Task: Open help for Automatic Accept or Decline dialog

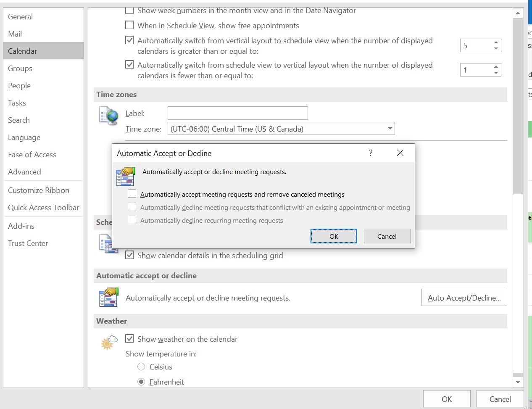Action: [371, 153]
